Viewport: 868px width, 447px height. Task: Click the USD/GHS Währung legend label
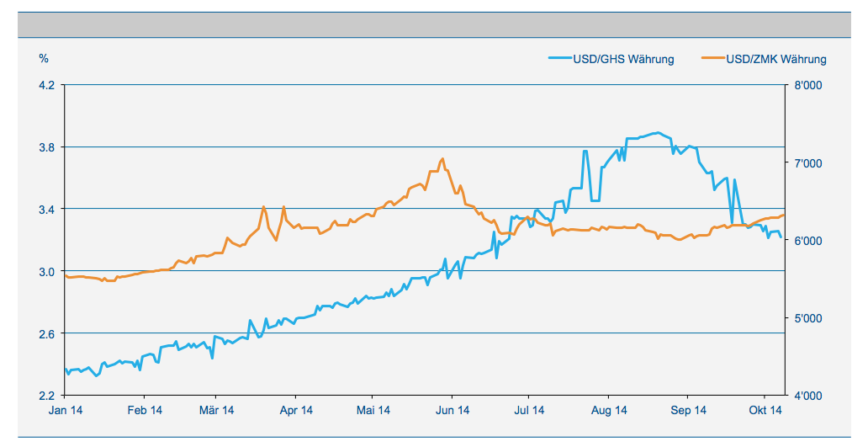[623, 59]
